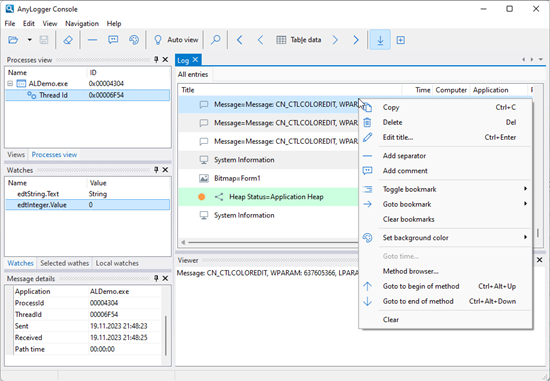Go to next entry arrow
550x381 pixels.
(x=335, y=40)
